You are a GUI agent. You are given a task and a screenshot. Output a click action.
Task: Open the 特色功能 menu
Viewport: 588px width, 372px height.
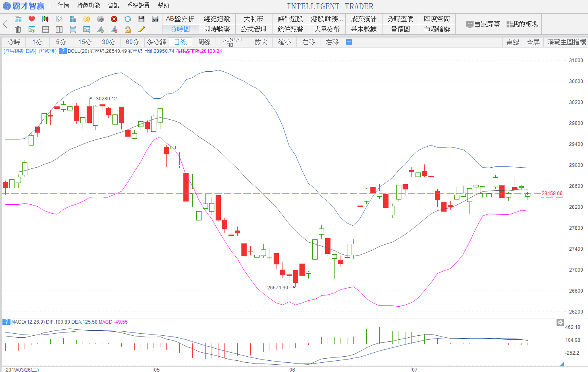(88, 6)
